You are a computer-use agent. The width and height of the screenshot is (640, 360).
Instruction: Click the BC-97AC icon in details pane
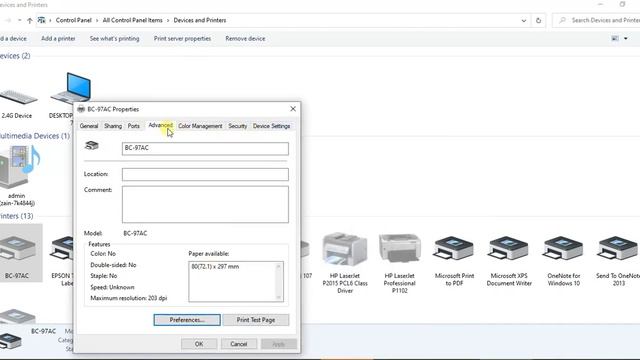tap(11, 341)
